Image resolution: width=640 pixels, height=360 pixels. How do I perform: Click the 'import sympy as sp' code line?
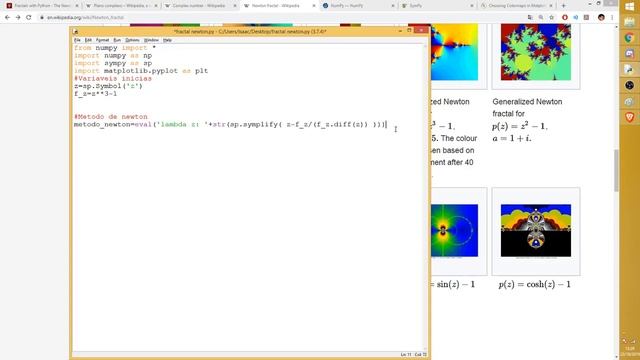click(x=113, y=63)
